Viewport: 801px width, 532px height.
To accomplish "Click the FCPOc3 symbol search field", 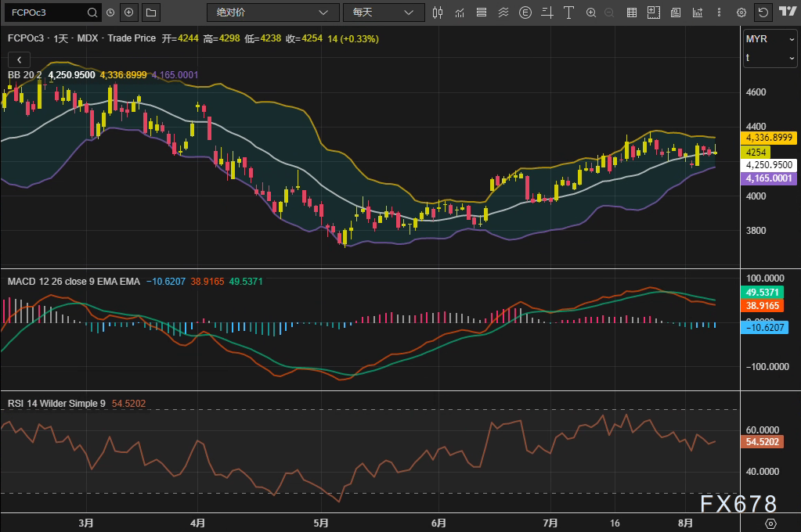I will (47, 13).
